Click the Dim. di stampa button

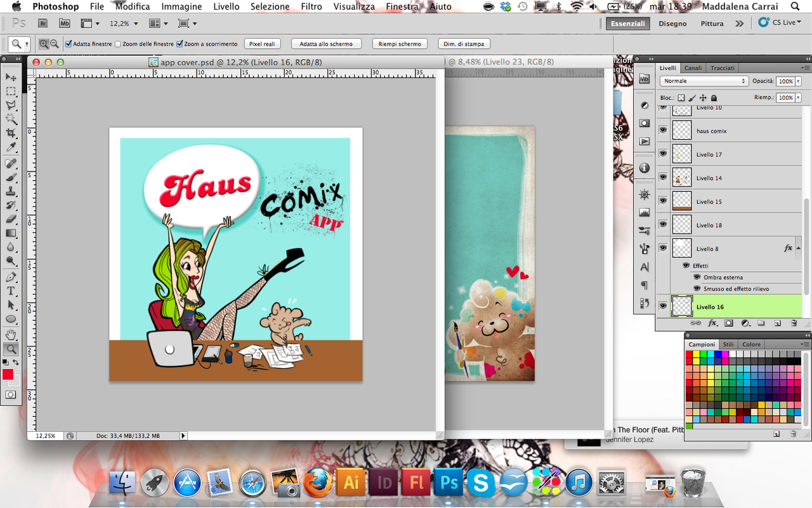coord(464,44)
